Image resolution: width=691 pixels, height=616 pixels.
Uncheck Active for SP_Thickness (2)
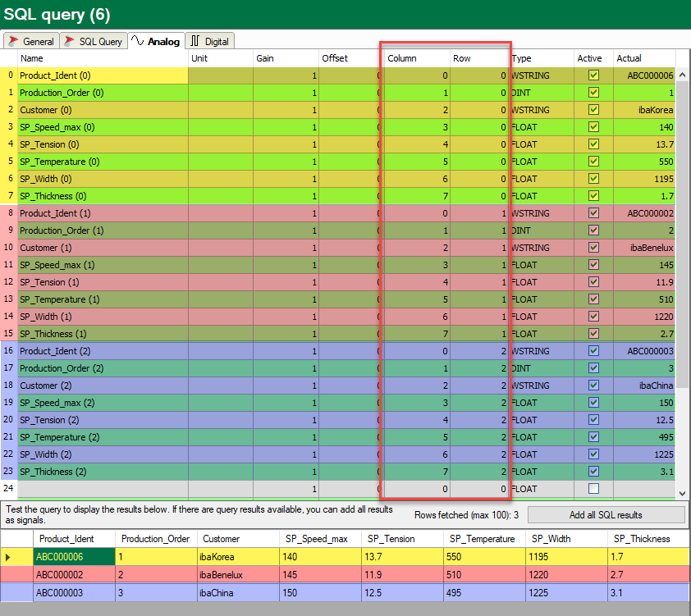coord(593,471)
